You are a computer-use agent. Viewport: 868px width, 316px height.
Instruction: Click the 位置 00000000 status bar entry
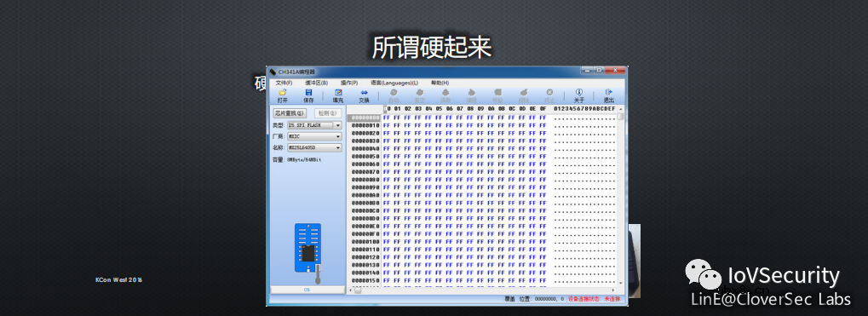point(542,299)
